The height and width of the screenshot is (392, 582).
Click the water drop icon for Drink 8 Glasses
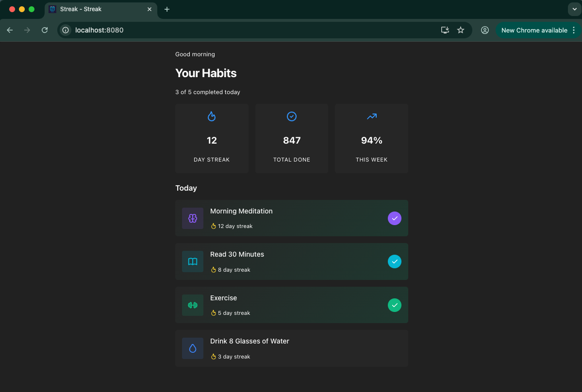pos(192,348)
